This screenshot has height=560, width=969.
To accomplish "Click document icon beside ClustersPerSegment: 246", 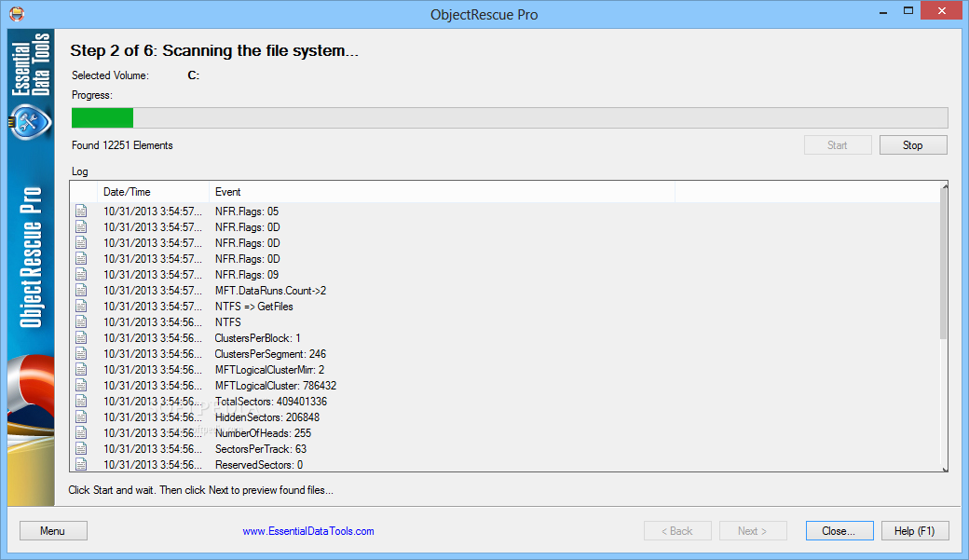I will 81,353.
